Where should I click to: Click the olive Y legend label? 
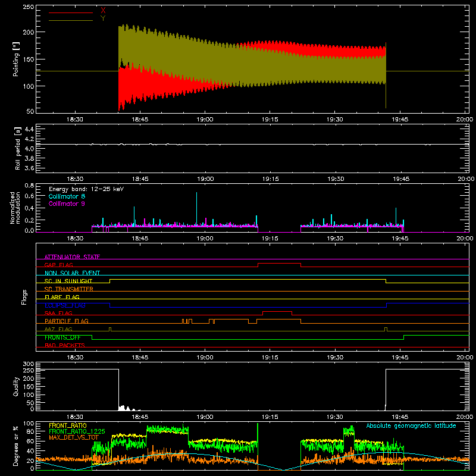pos(103,18)
